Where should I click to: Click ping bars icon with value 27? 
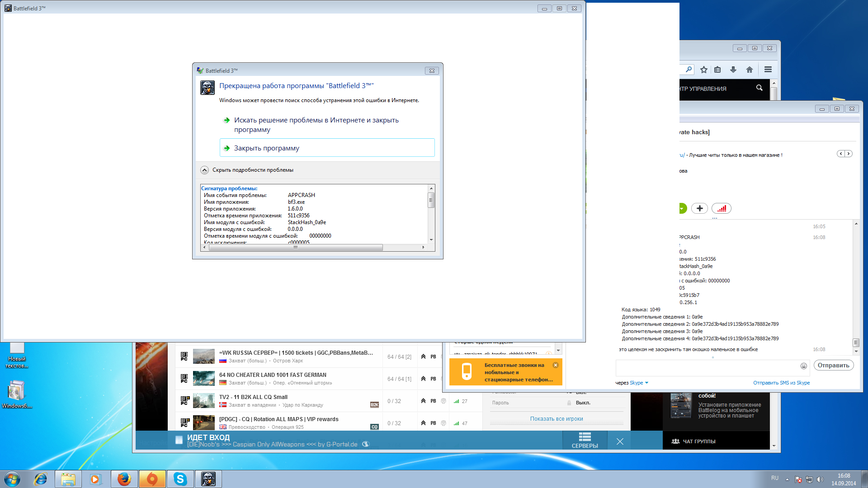point(456,401)
